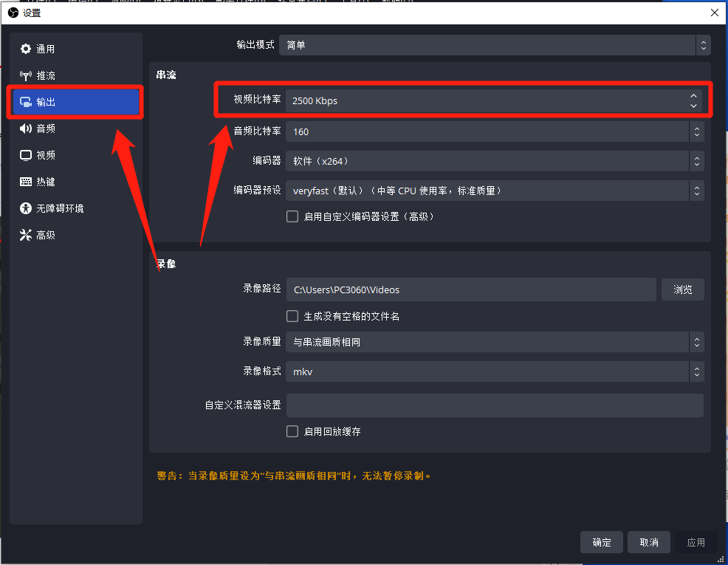Open encoder preset veryfast dropdown

[x=494, y=191]
